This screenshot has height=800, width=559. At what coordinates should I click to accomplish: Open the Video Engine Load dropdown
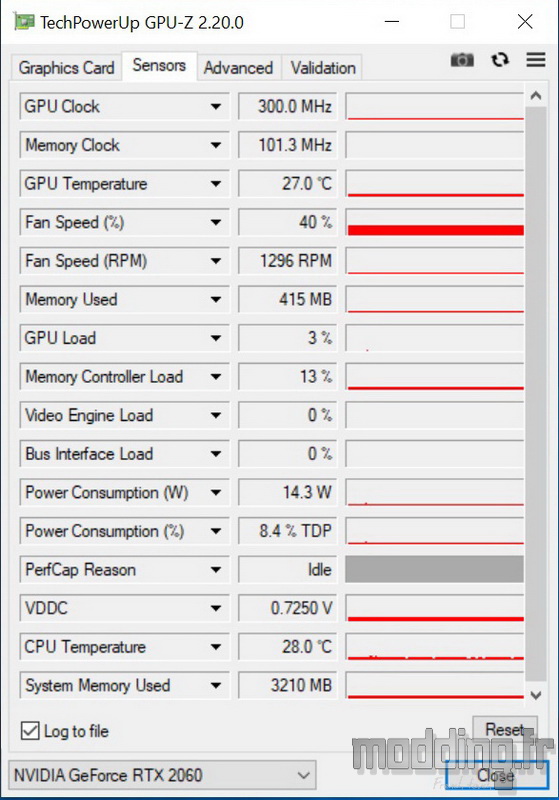216,415
